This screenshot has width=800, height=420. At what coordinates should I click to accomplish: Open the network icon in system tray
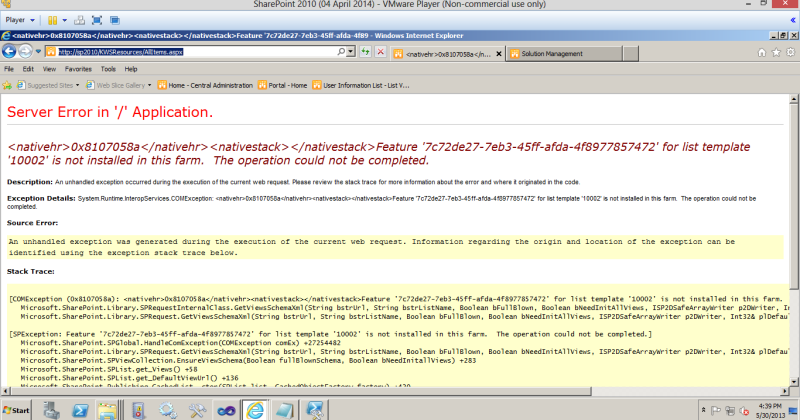[730, 410]
